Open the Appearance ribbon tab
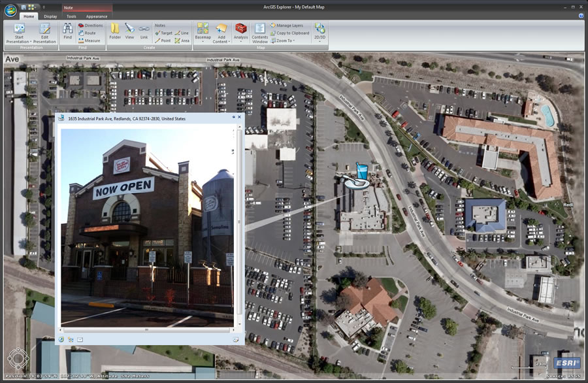 (97, 16)
